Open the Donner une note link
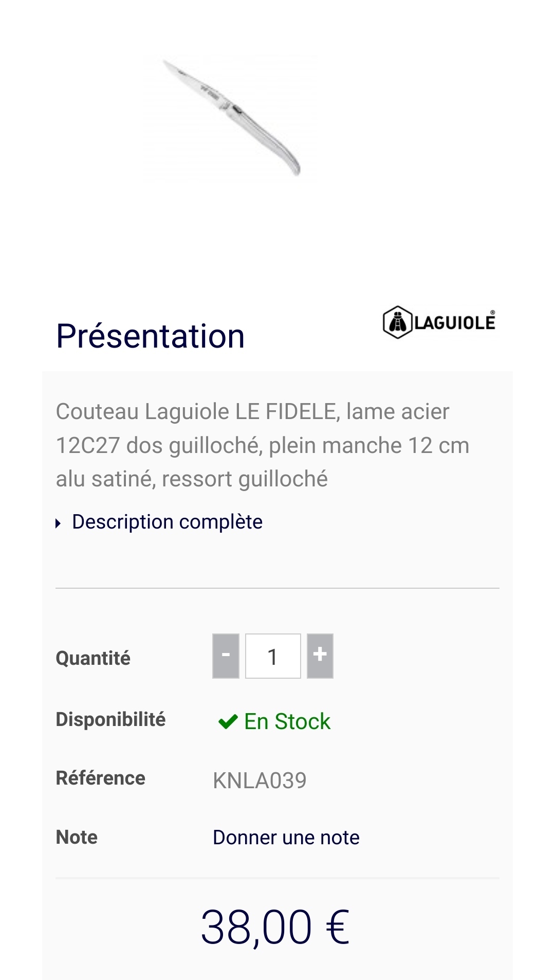 pos(286,838)
